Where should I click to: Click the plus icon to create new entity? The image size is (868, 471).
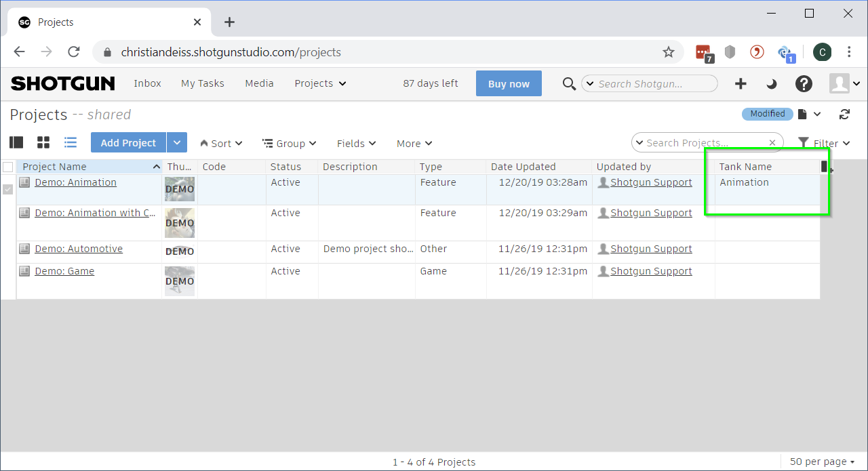(x=741, y=83)
